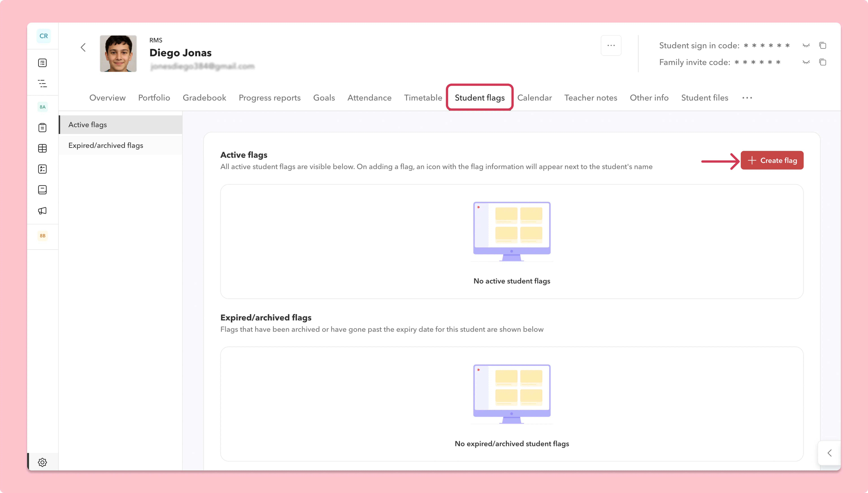Reveal the student sign in code

[x=806, y=45]
